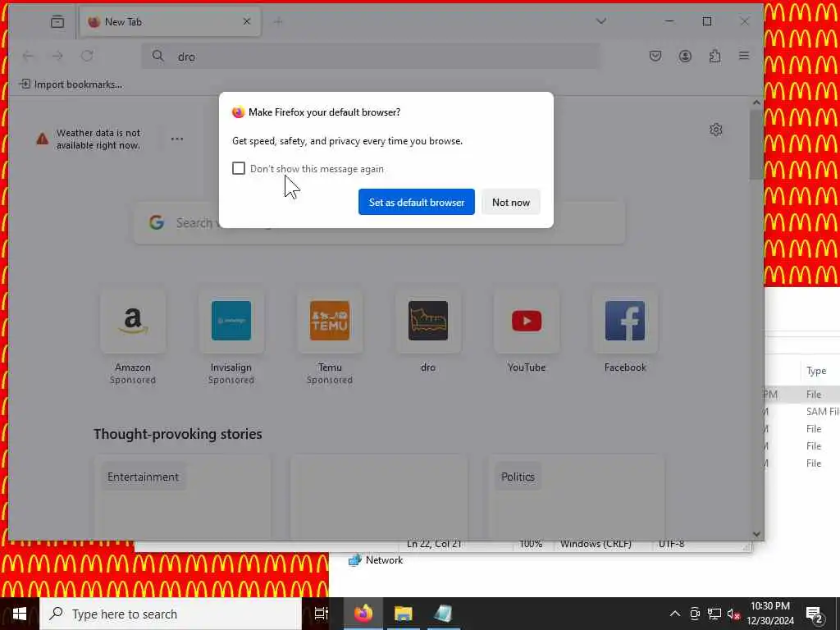
Task: Click Meet Now tray icon
Action: coord(695,614)
